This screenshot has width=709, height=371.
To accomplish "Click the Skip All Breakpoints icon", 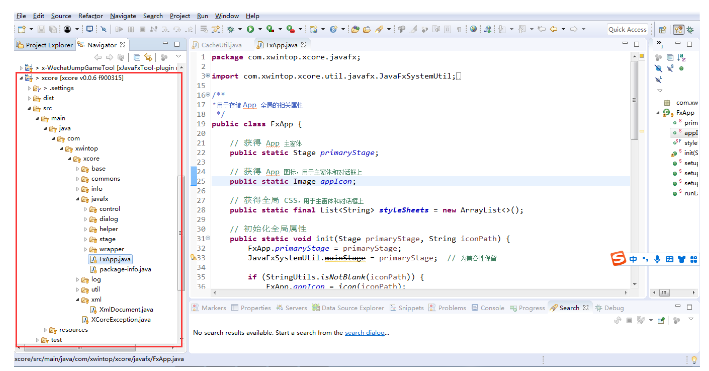I will click(103, 29).
